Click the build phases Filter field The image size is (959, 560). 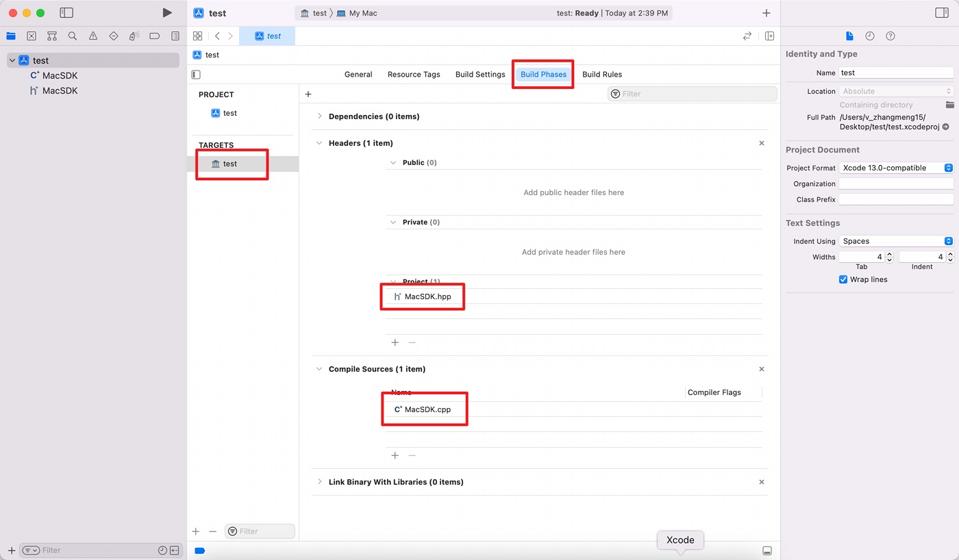click(693, 94)
